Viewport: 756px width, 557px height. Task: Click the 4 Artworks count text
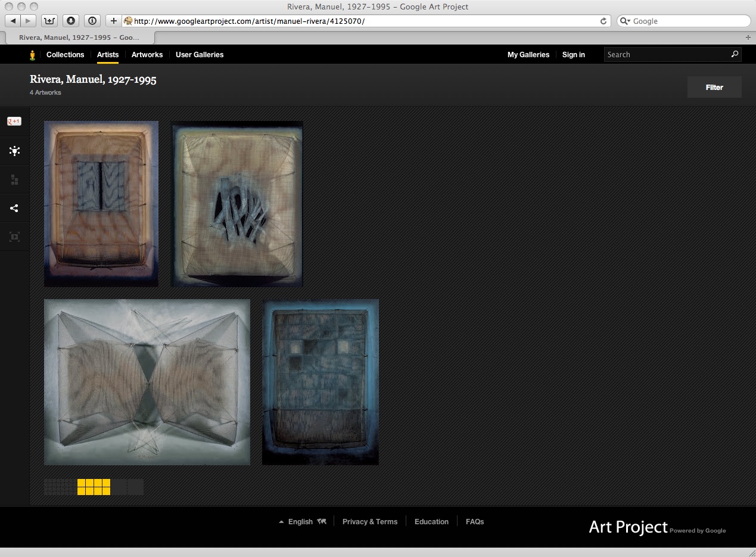pyautogui.click(x=45, y=92)
